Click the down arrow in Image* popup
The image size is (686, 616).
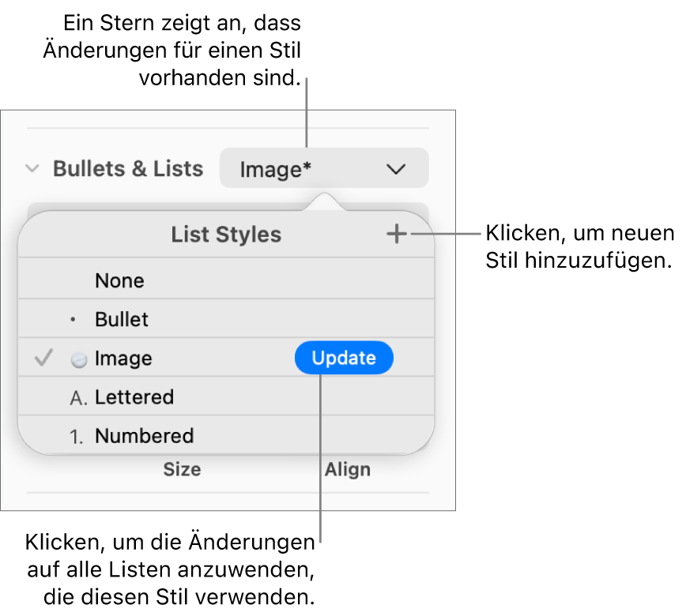pos(396,168)
